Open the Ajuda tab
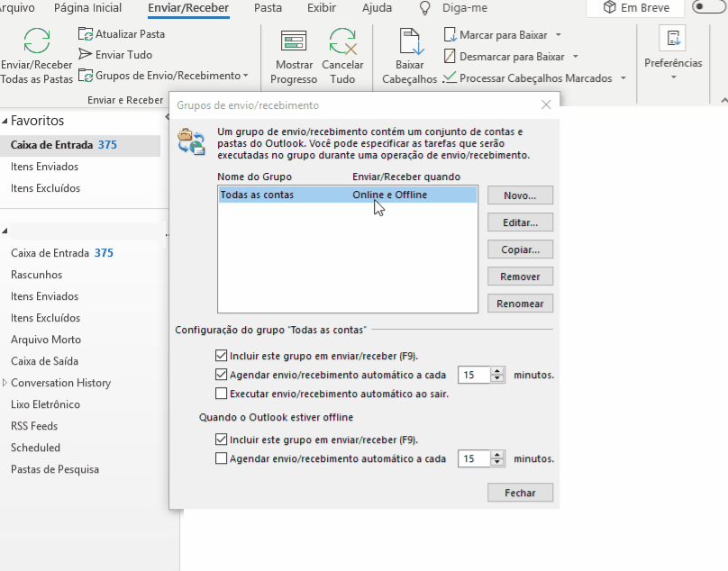728x571 pixels. (377, 8)
